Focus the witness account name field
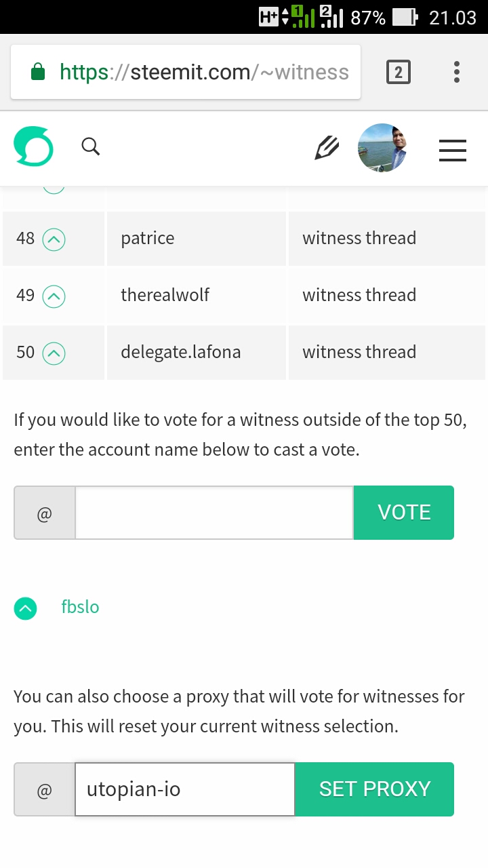The height and width of the screenshot is (868, 488). (x=214, y=513)
